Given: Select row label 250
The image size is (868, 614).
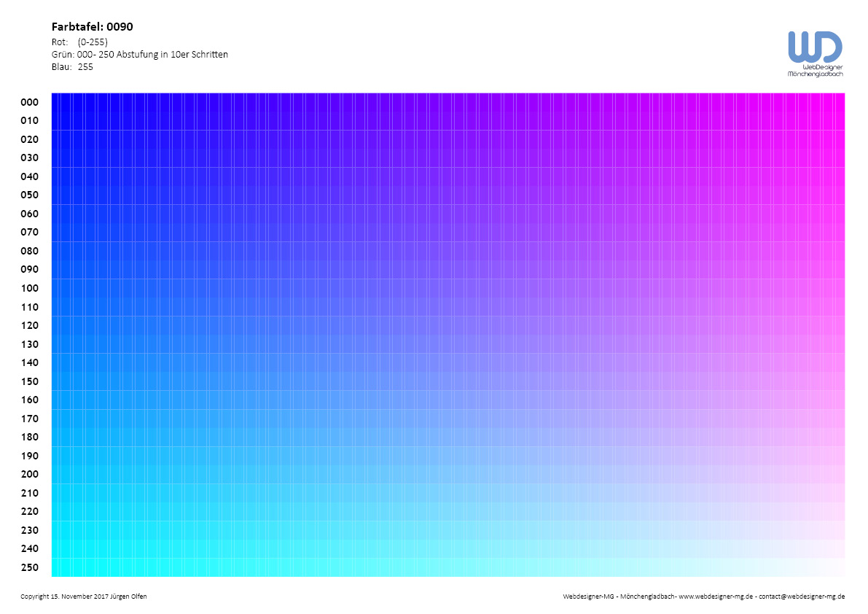Looking at the screenshot, I should [x=29, y=567].
